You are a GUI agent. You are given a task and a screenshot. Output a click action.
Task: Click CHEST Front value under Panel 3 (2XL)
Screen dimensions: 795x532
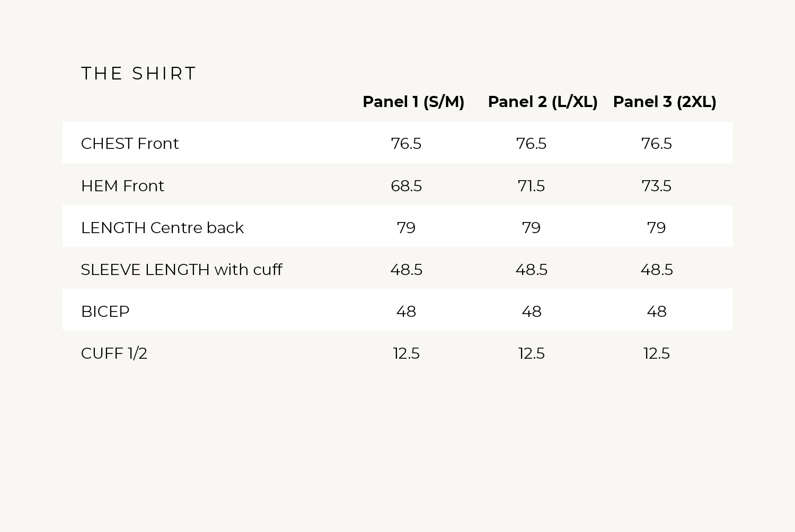coord(656,144)
